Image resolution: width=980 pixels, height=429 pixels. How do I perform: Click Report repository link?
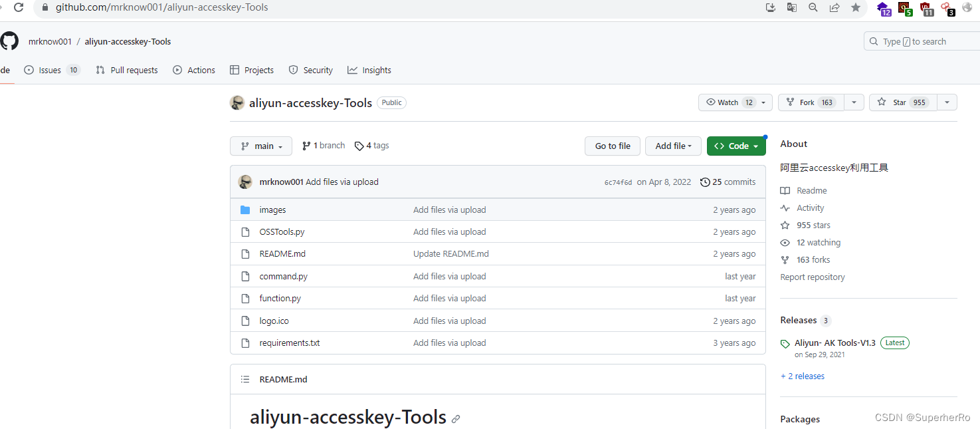pos(813,277)
